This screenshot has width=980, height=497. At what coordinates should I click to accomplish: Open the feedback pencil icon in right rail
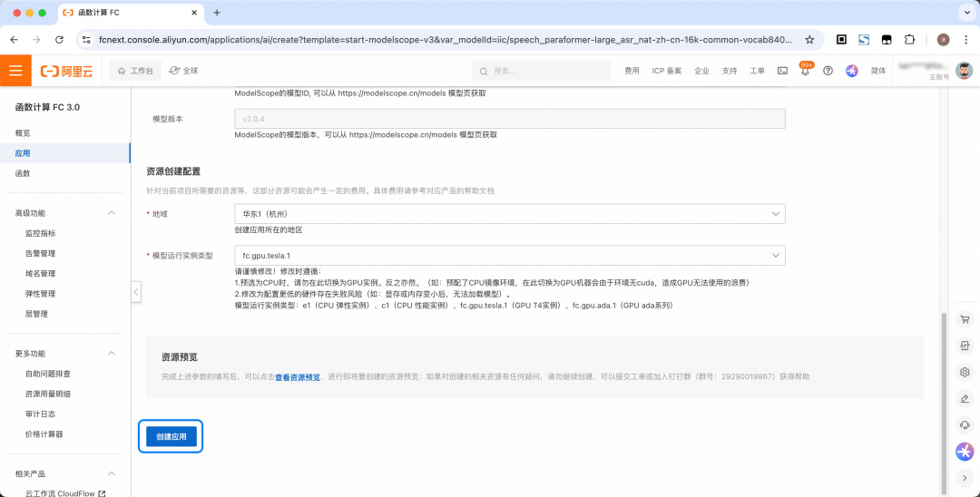[965, 398]
